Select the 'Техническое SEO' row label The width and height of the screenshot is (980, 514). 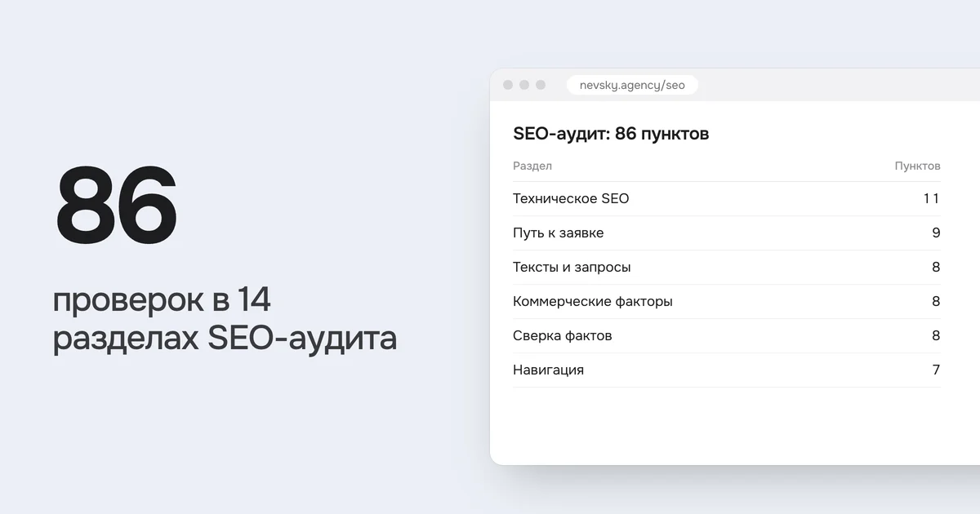pos(571,198)
